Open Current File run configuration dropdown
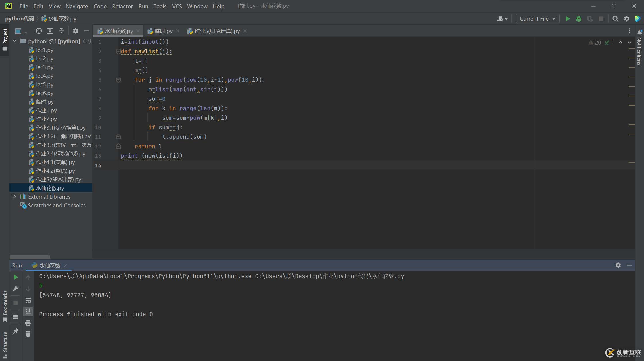The image size is (644, 361). 537,19
